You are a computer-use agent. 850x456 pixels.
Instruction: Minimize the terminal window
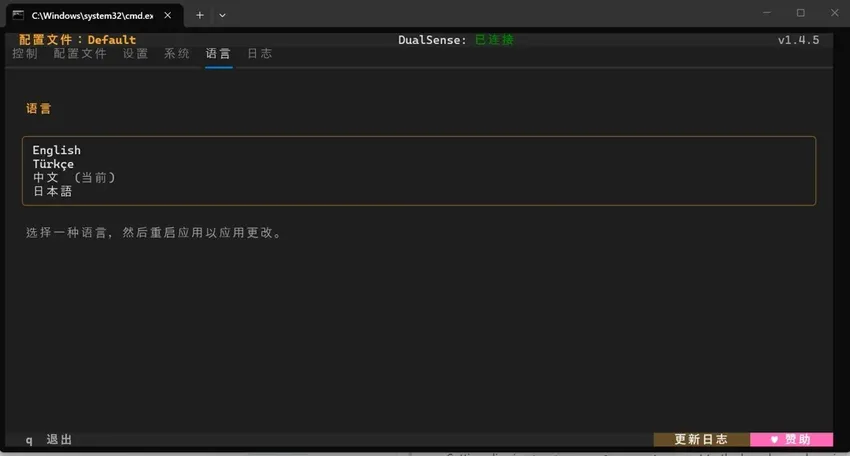pyautogui.click(x=767, y=13)
